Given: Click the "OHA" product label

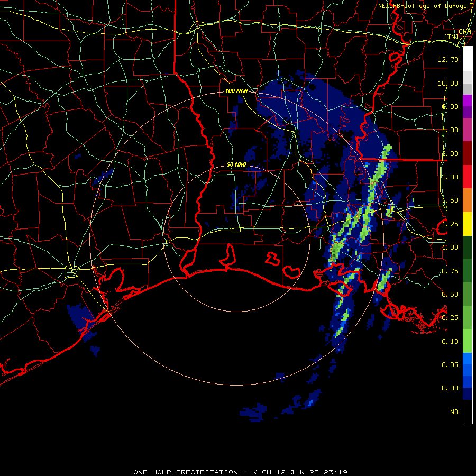Looking at the screenshot, I should point(465,31).
